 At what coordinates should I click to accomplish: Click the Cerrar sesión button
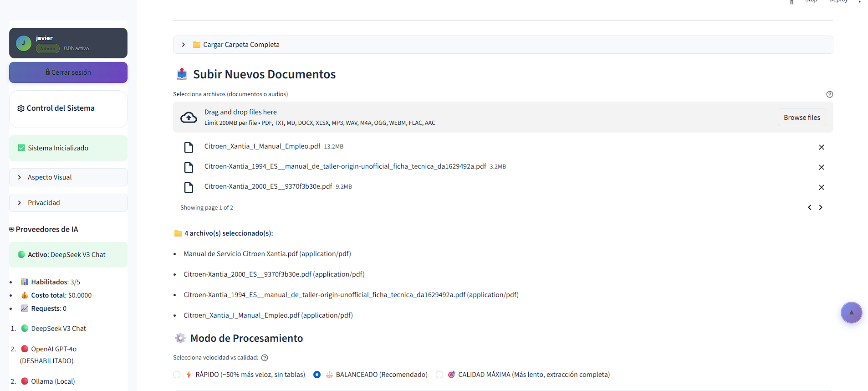(x=68, y=72)
